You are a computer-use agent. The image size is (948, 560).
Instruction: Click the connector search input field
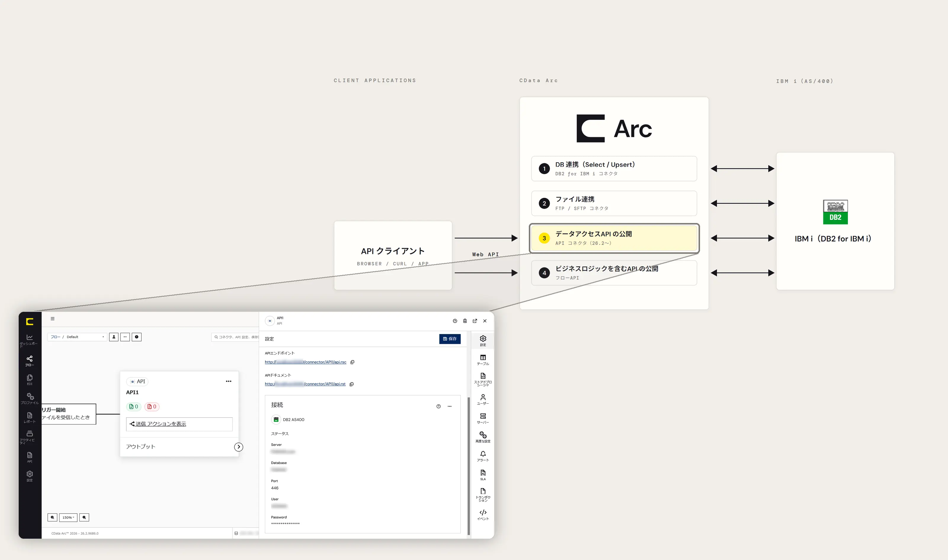236,337
